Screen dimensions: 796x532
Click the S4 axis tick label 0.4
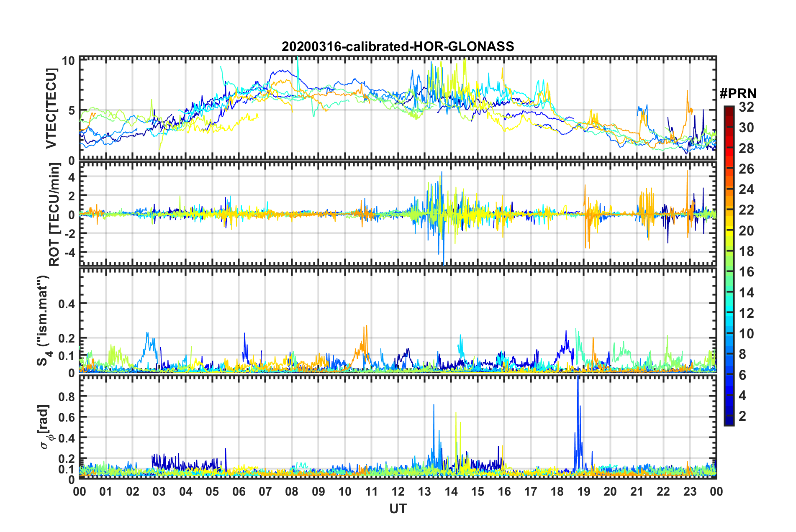click(x=67, y=304)
